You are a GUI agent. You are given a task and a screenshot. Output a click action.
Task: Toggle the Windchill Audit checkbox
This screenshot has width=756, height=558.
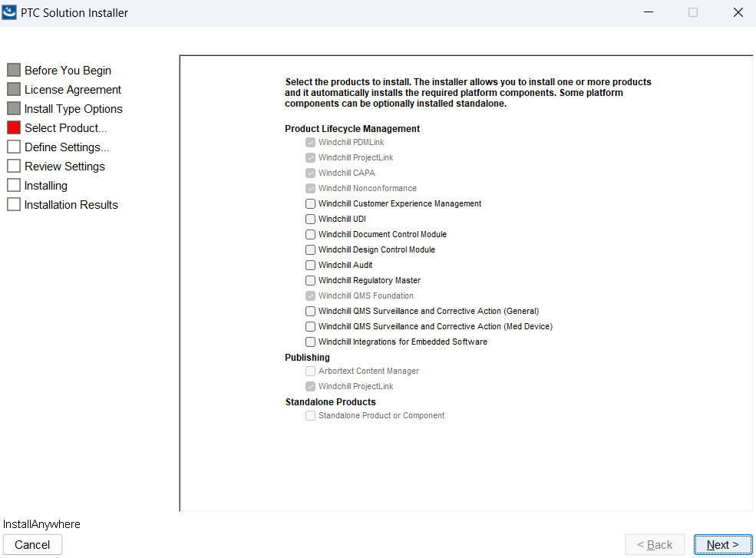click(311, 266)
